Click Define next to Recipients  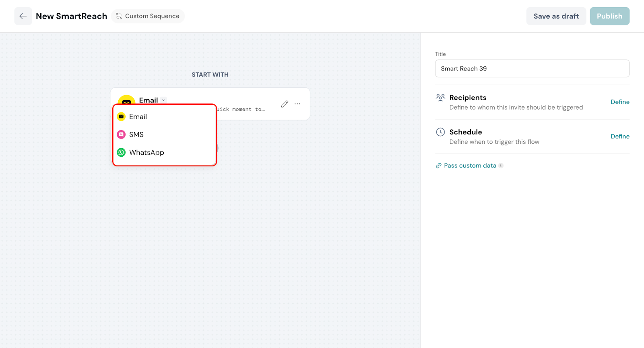620,102
